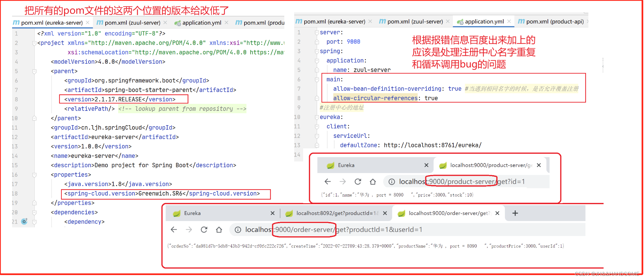Close Eureka tab in order-server browser

pyautogui.click(x=272, y=213)
